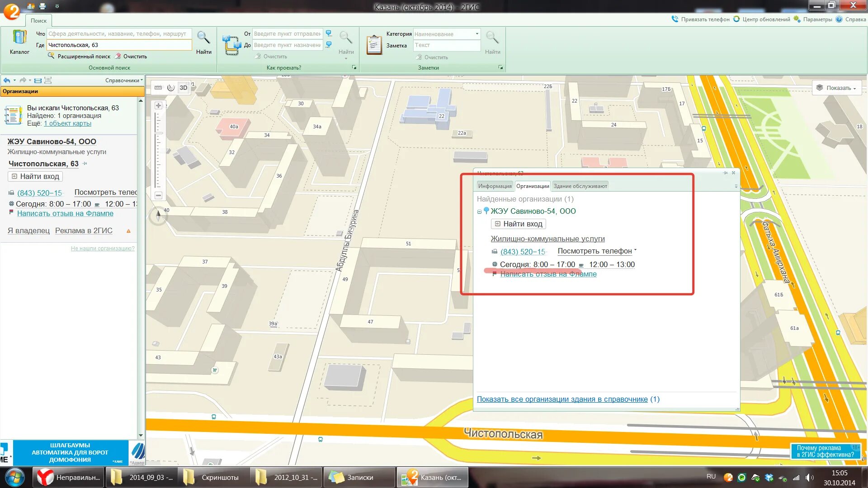Image resolution: width=868 pixels, height=488 pixels.
Task: Open Записки taskbar item
Action: point(359,477)
